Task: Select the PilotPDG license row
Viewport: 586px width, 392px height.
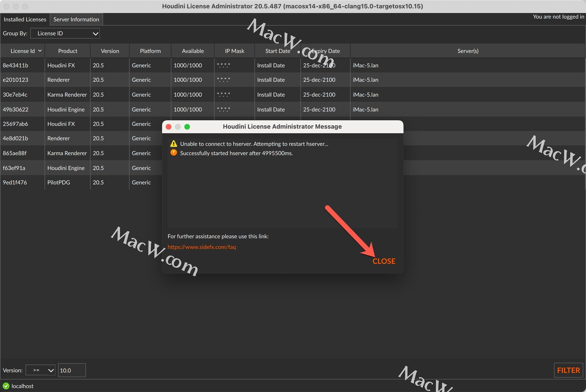Action: click(58, 182)
